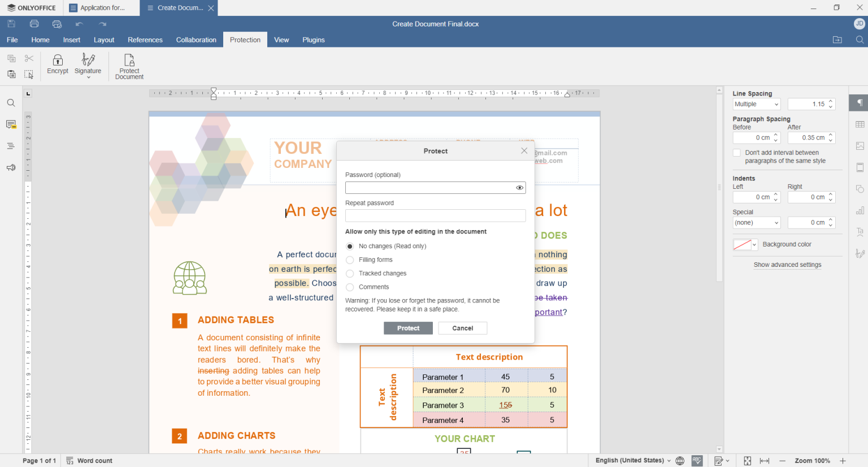Open the Find and Replace search icon
The width and height of the screenshot is (868, 467).
[11, 103]
